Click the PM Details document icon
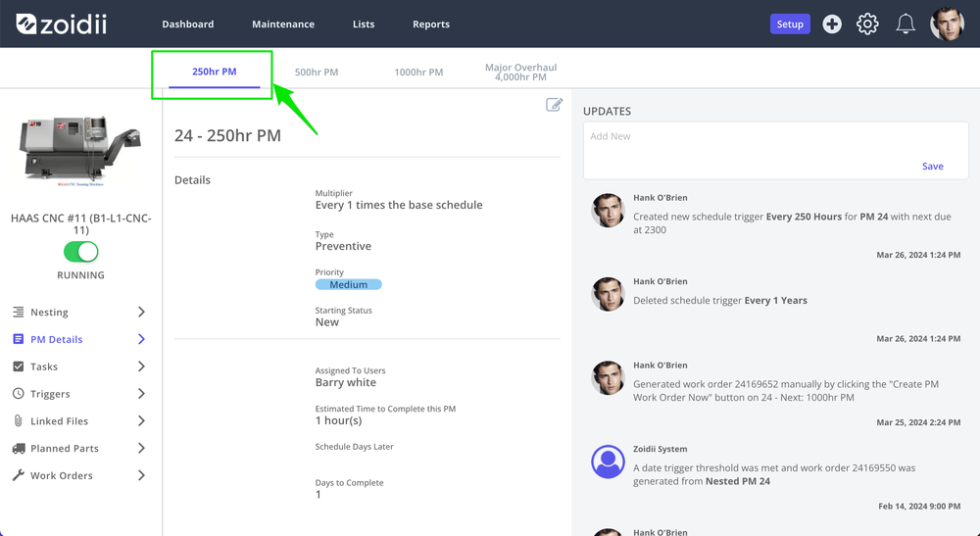The height and width of the screenshot is (536, 980). click(x=18, y=339)
